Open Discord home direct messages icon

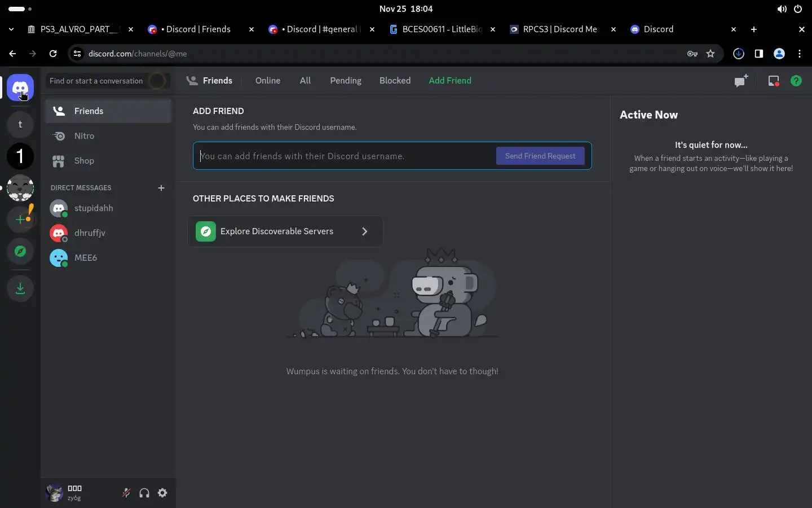20,88
